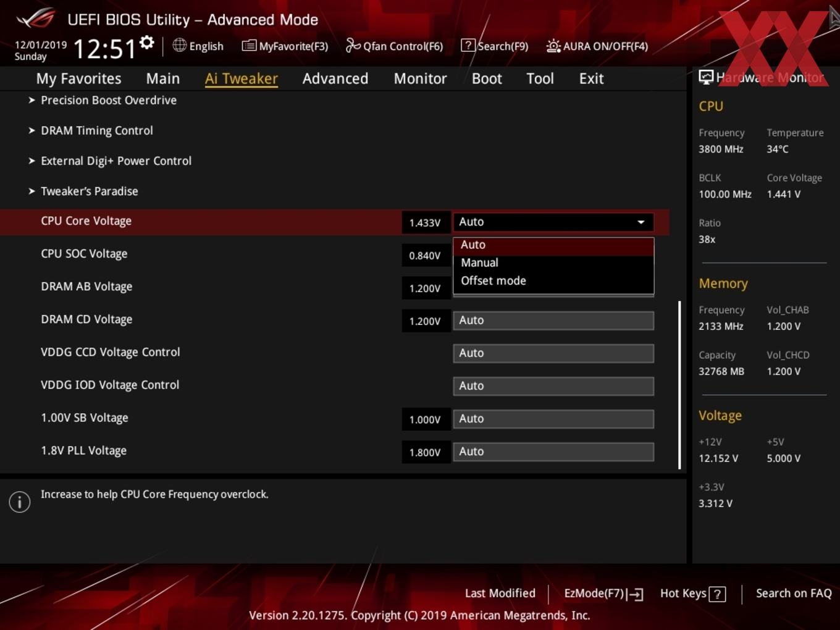Open the Tool tab
840x630 pixels.
click(540, 78)
